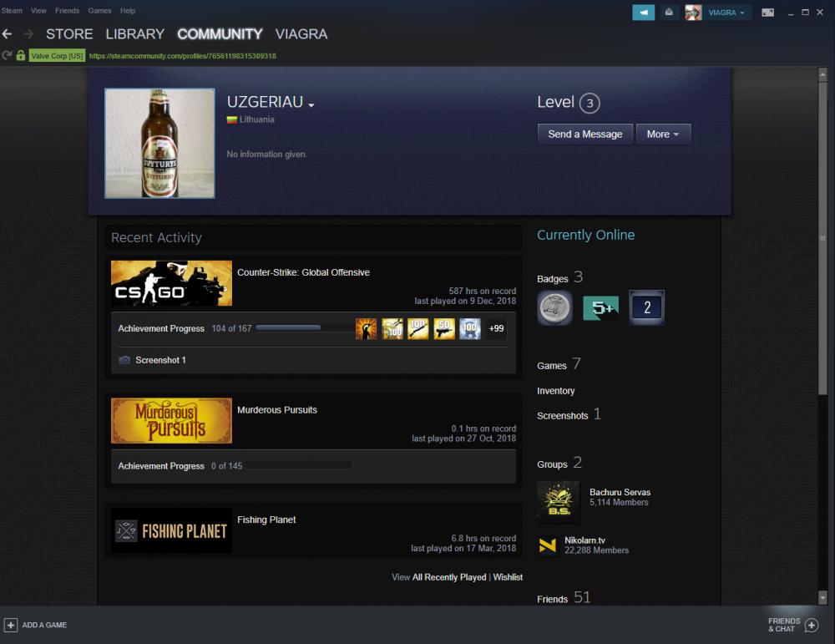Go back with the left arrow

(x=8, y=34)
